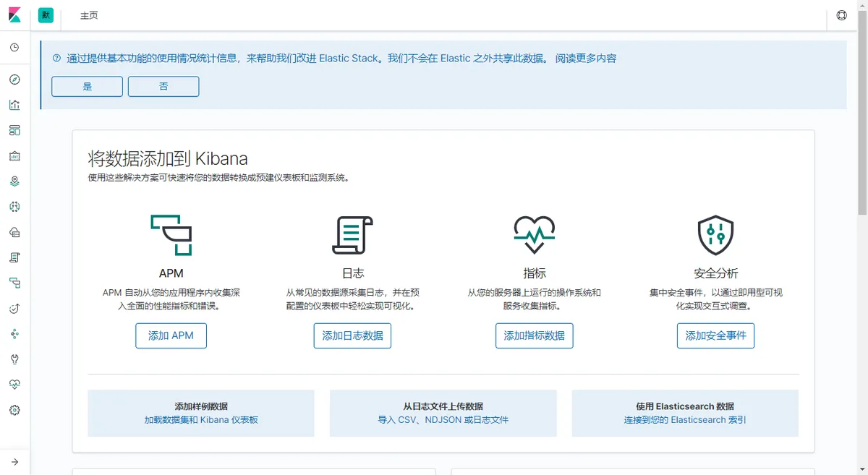Click the large 指标 heartbeat illustration

(x=534, y=235)
